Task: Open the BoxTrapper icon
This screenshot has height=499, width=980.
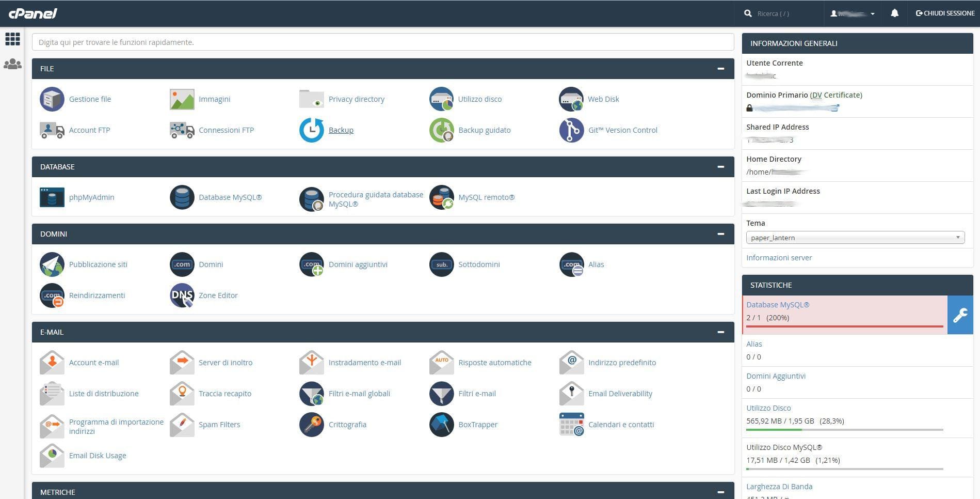Action: point(442,425)
